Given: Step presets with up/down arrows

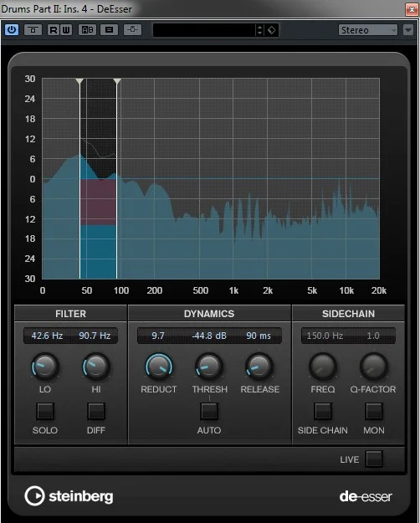Looking at the screenshot, I should 260,30.
